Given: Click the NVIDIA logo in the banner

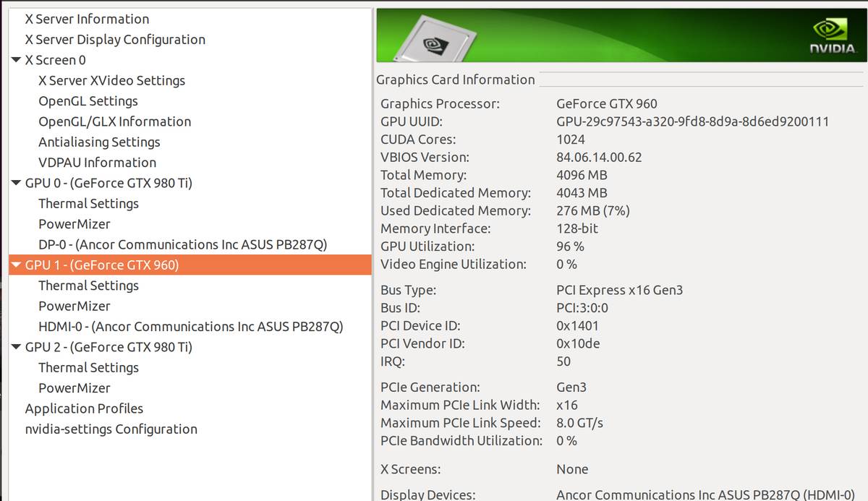Looking at the screenshot, I should tap(831, 37).
